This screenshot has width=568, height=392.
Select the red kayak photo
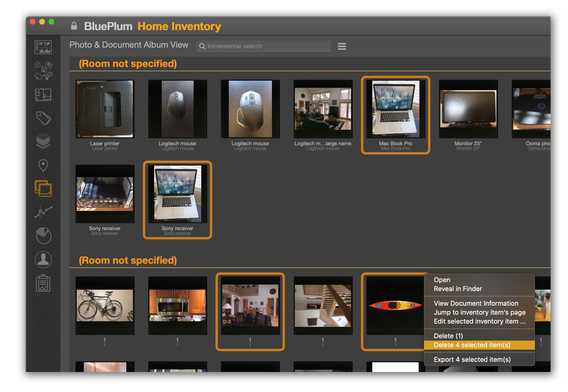(395, 305)
